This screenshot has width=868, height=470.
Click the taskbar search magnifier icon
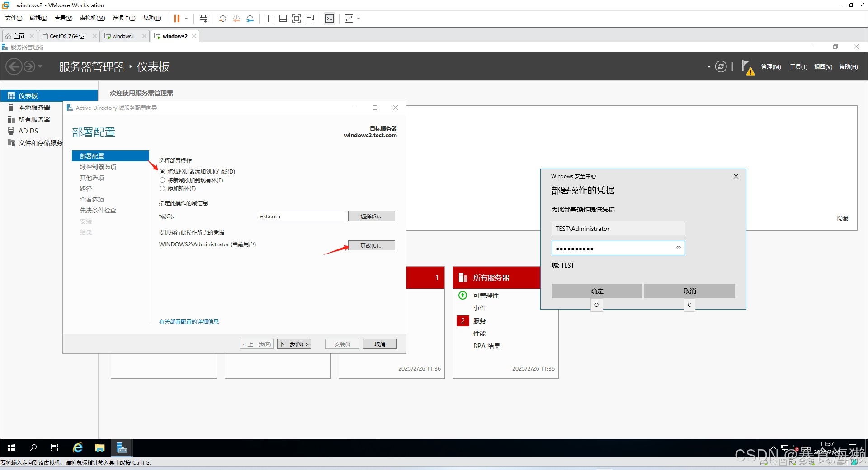click(x=33, y=448)
